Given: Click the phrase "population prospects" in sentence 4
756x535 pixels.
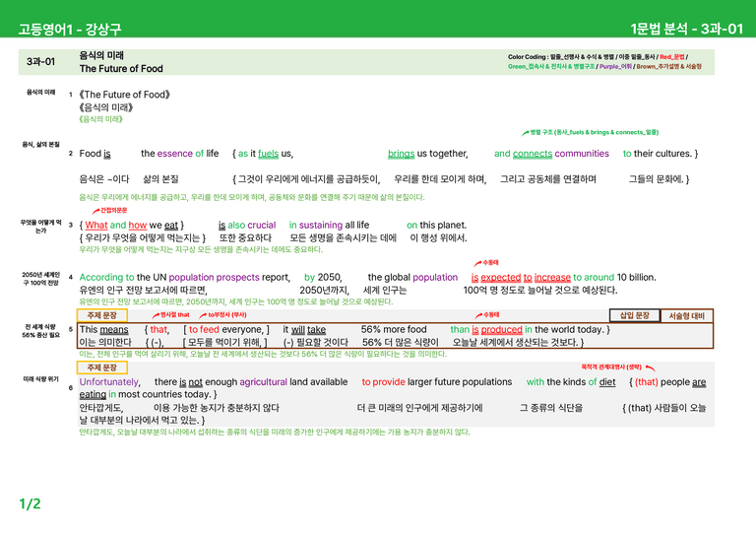Looking at the screenshot, I should tap(214, 278).
